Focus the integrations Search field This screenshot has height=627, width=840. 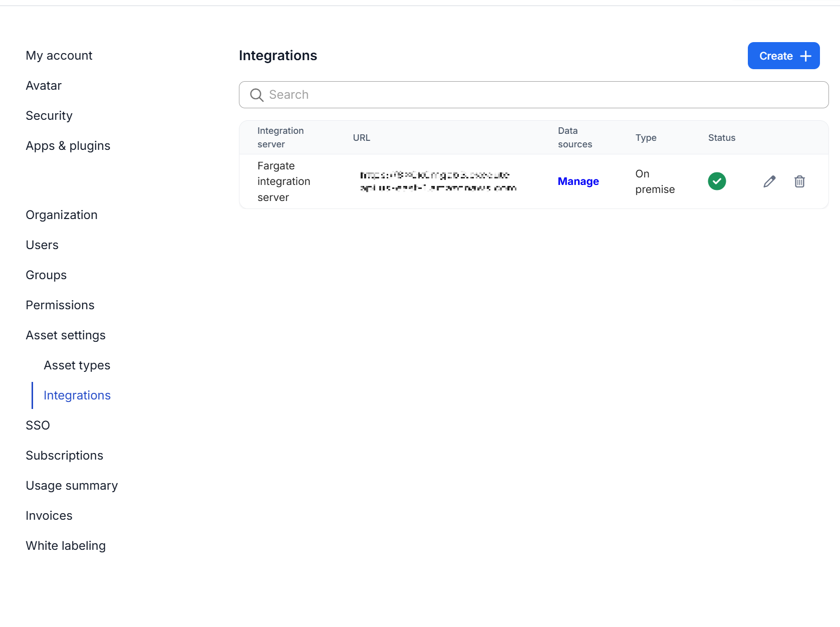(541, 95)
